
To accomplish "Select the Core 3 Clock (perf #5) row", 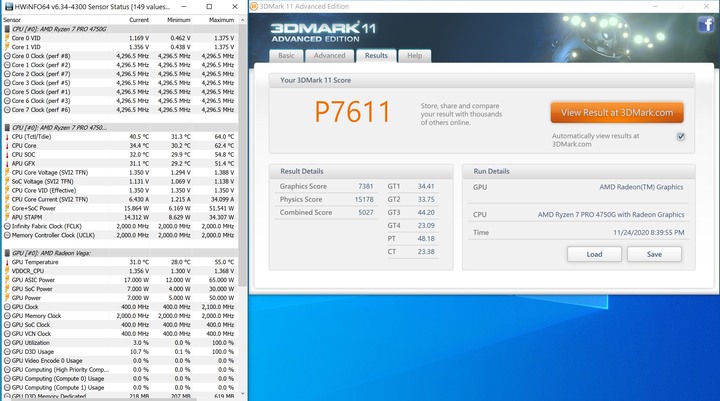I will 121,83.
